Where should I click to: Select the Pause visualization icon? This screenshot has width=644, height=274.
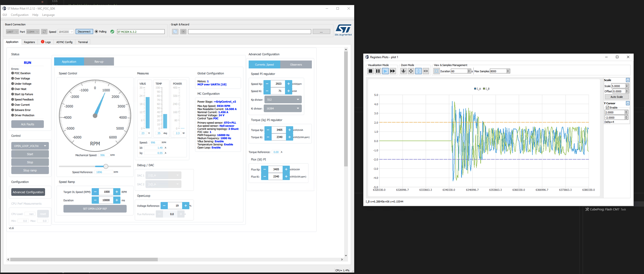[378, 71]
